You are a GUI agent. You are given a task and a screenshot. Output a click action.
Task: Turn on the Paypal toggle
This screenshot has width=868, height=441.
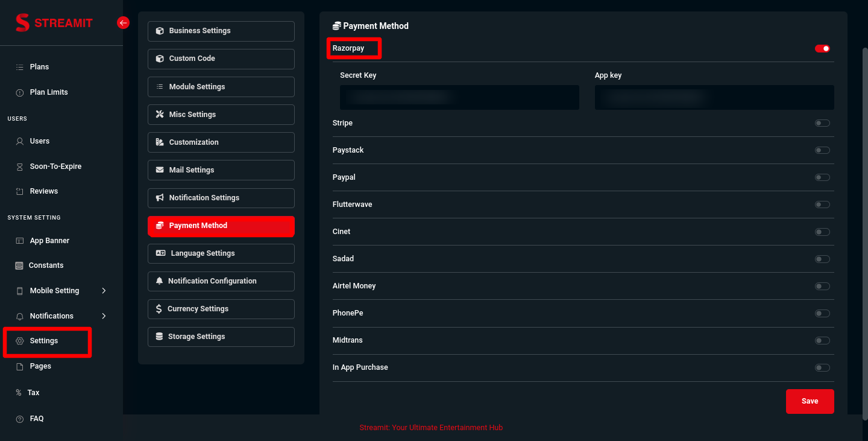822,177
